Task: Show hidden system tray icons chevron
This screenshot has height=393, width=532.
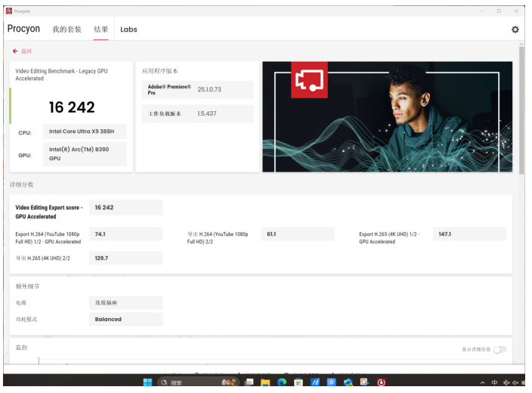Action: (481, 382)
